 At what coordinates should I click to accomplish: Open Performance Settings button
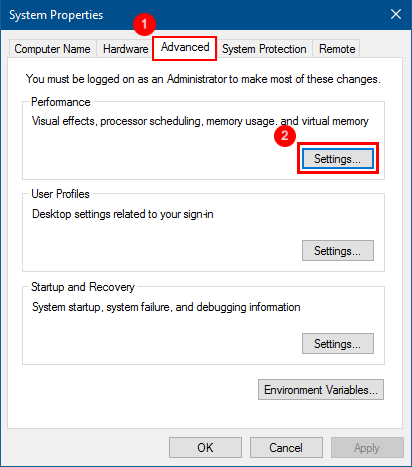pyautogui.click(x=338, y=159)
